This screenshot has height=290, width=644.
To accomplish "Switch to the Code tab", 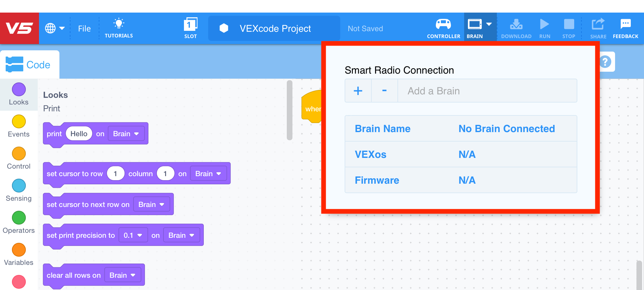I will (30, 64).
